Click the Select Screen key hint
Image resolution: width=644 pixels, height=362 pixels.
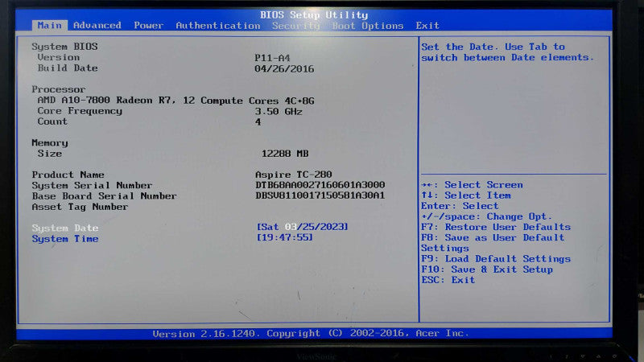pos(472,185)
